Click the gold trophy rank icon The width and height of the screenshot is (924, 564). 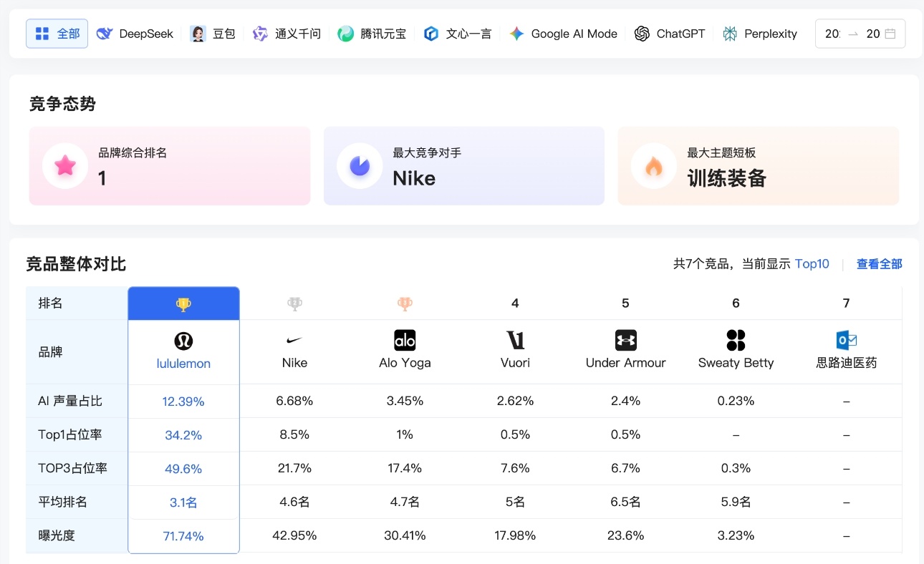(x=183, y=304)
